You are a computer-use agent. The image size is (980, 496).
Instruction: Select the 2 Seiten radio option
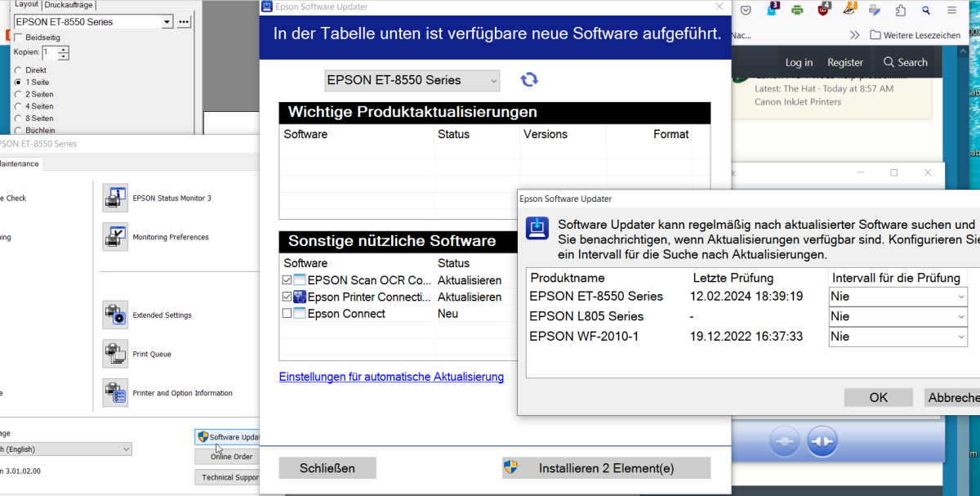(x=19, y=95)
